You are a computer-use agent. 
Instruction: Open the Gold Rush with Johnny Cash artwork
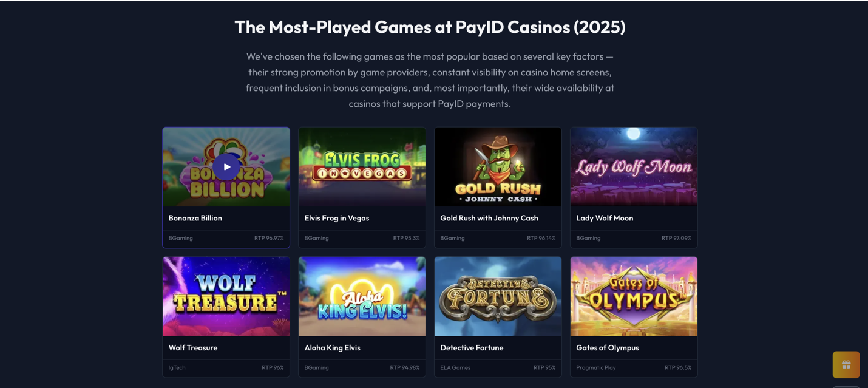(498, 166)
